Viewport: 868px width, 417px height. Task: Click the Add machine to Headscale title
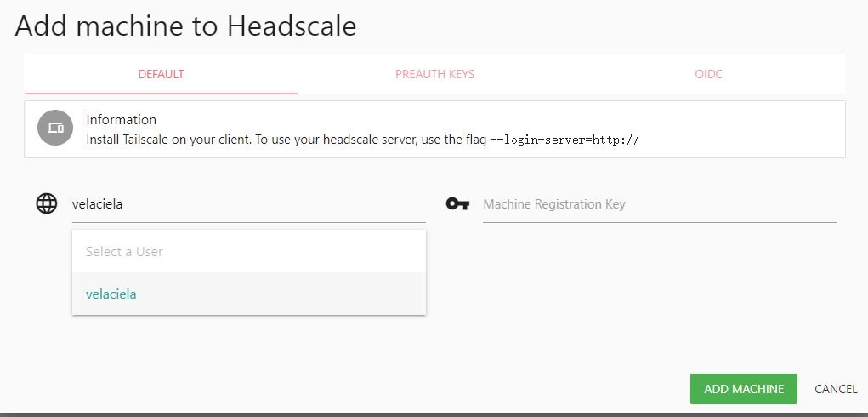pyautogui.click(x=185, y=26)
